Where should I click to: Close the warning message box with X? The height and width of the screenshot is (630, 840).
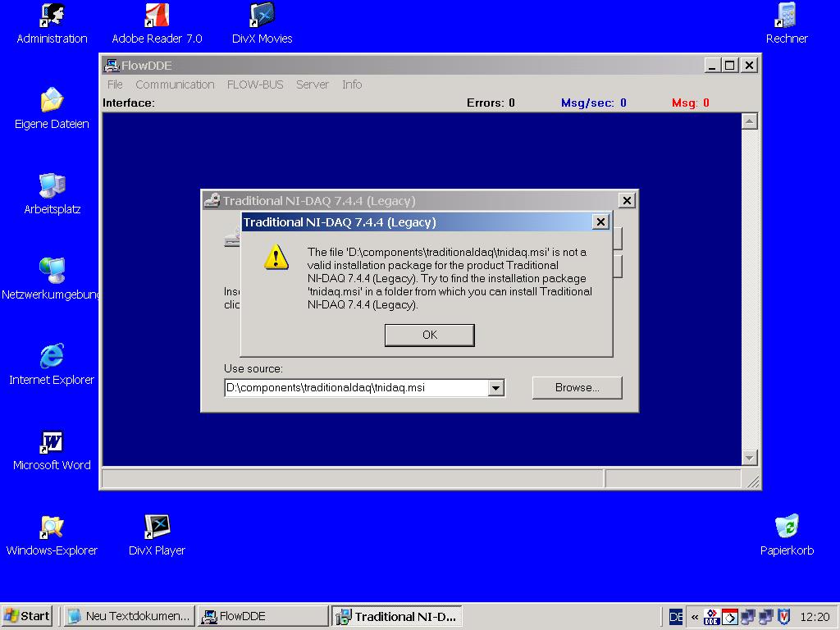pos(600,221)
